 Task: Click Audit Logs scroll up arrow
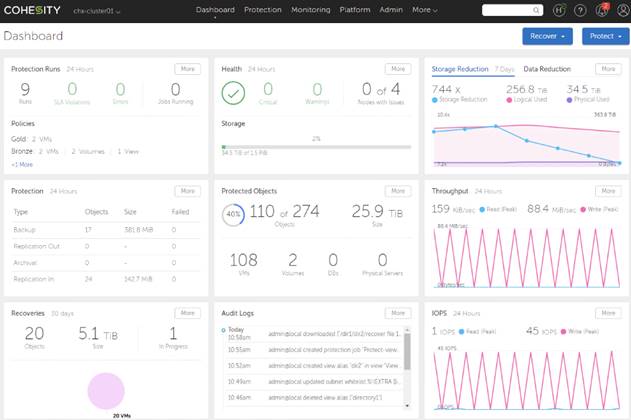[407, 330]
